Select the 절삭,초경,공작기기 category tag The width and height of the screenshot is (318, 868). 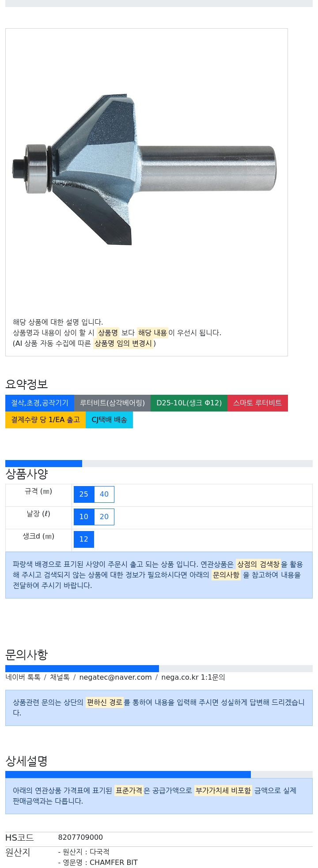pos(40,403)
